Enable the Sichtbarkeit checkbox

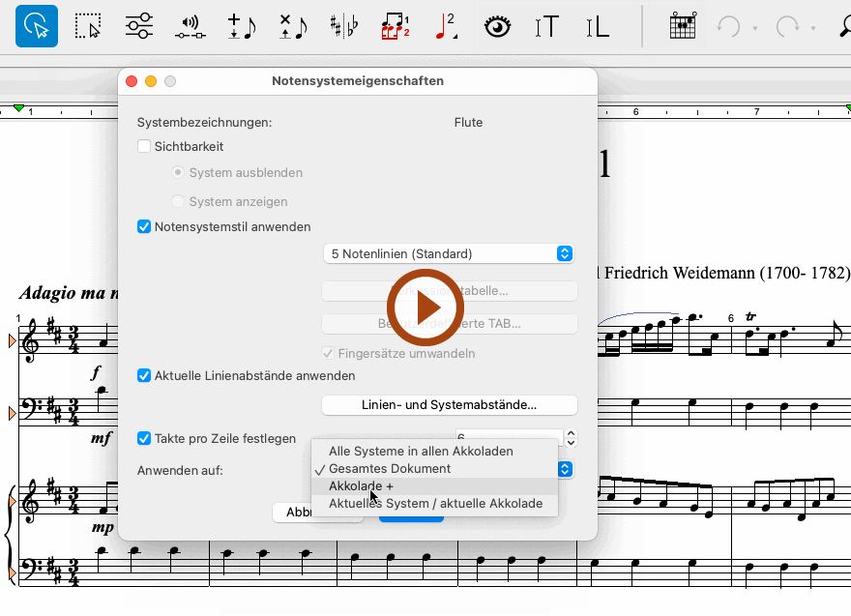point(145,147)
